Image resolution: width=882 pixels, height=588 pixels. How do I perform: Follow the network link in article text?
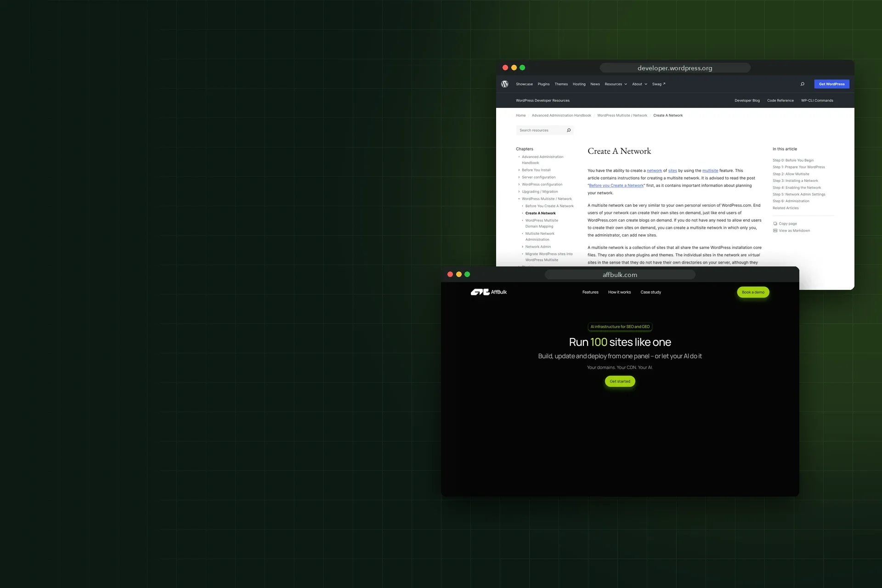pyautogui.click(x=654, y=170)
